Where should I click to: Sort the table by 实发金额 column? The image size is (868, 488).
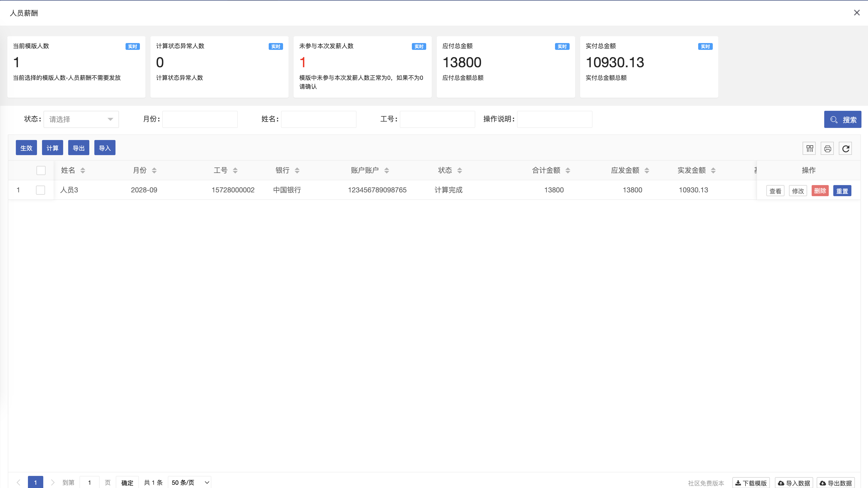713,171
